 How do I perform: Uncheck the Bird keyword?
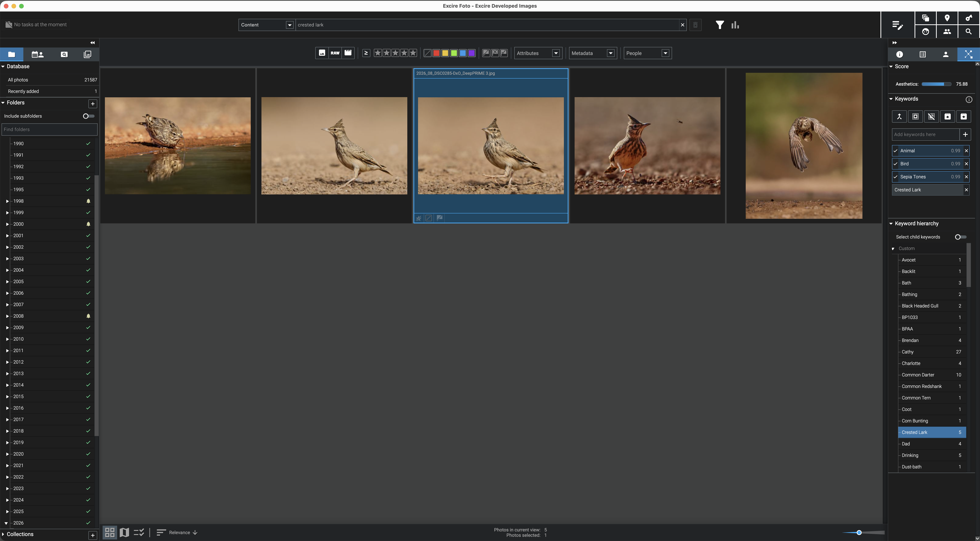pos(896,164)
